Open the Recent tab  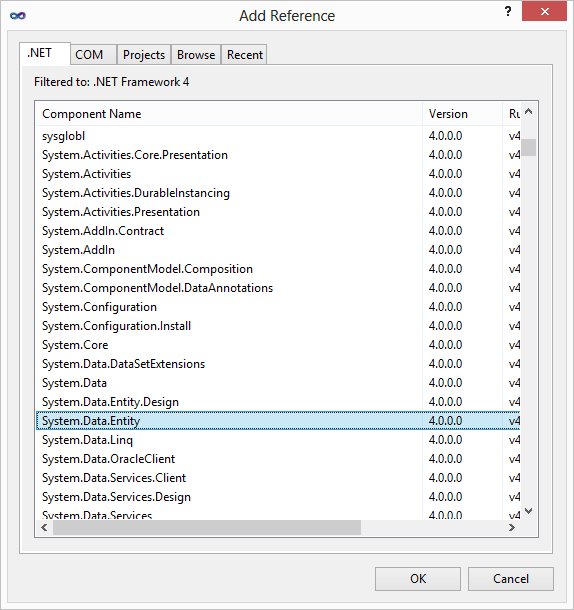click(x=245, y=54)
